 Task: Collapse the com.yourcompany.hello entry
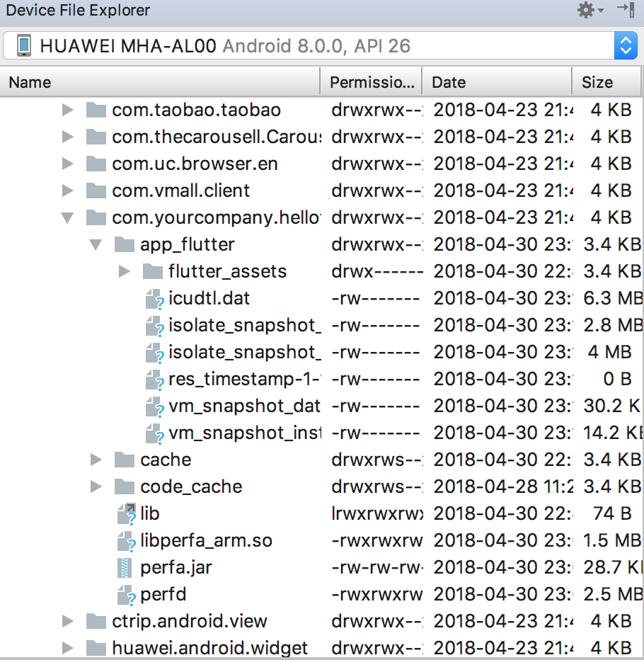click(67, 217)
